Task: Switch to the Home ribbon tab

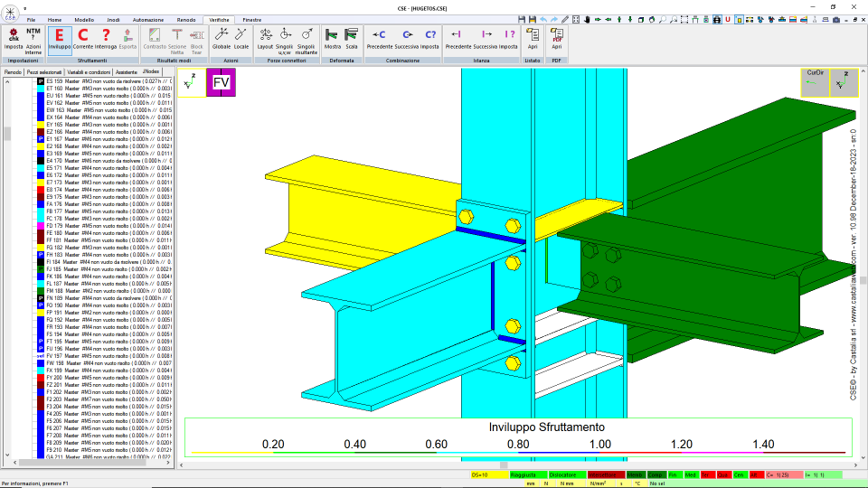Action: 54,20
